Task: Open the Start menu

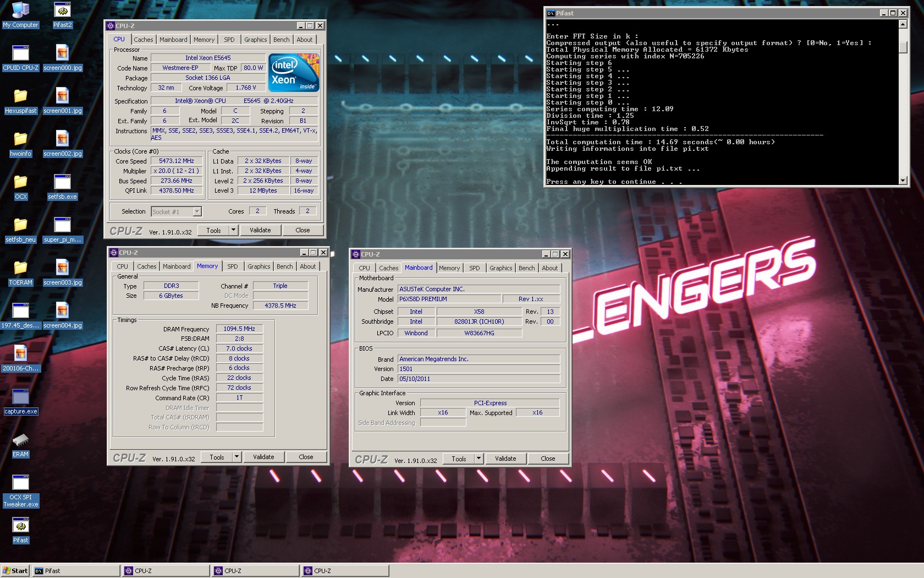Action: click(x=15, y=571)
